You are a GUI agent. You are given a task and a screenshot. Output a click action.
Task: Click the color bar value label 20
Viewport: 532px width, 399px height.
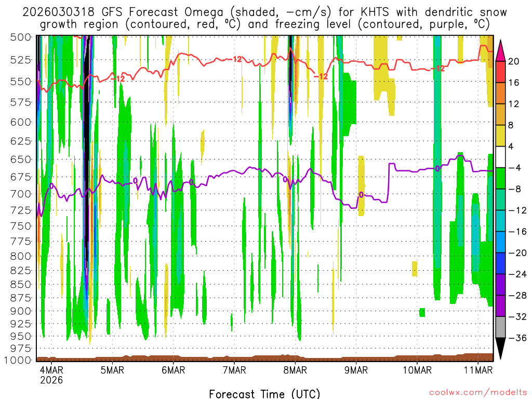click(514, 61)
